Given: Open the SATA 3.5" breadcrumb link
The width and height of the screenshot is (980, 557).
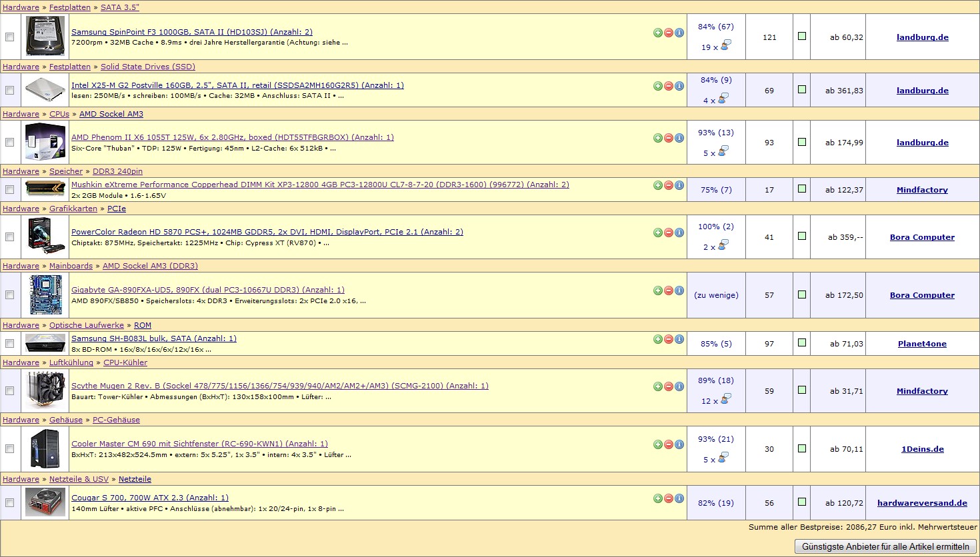Looking at the screenshot, I should point(120,7).
